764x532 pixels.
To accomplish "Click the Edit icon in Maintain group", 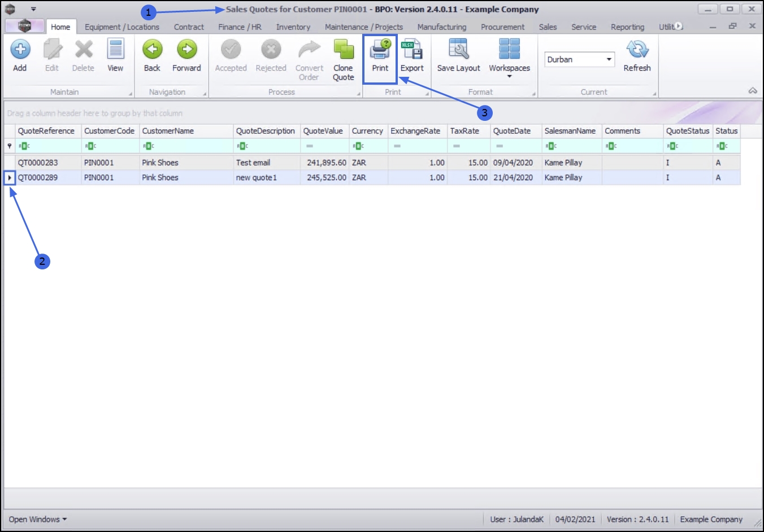I will (x=52, y=55).
